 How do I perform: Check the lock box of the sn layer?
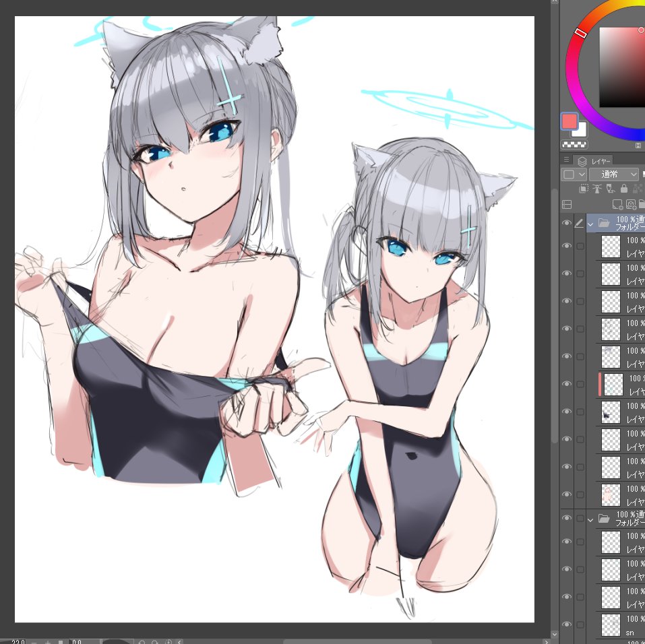(x=580, y=624)
